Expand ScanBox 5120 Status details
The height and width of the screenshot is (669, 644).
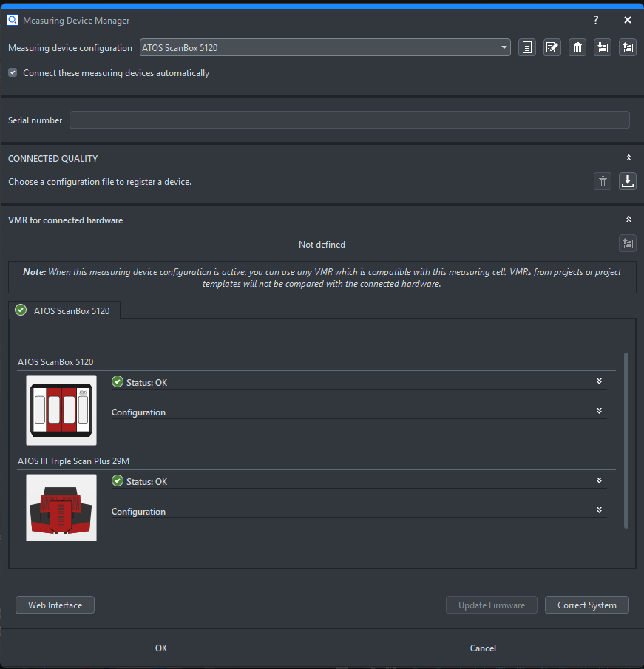point(599,381)
